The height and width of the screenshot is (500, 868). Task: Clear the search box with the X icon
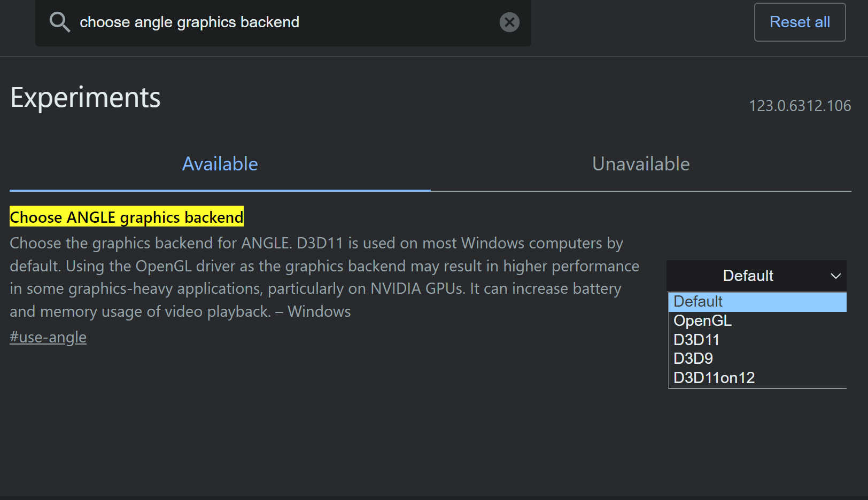pyautogui.click(x=509, y=22)
